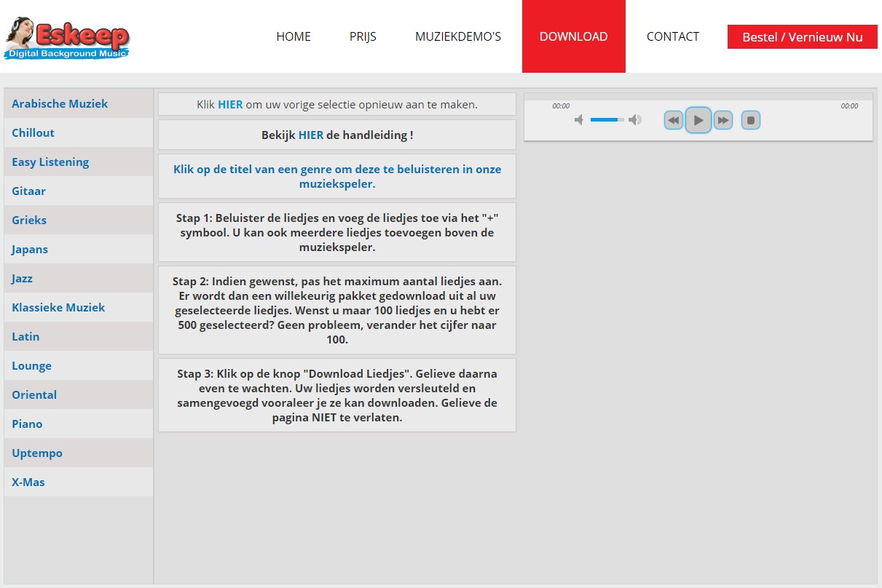Open the HOME menu item
The height and width of the screenshot is (588, 882).
tap(294, 36)
